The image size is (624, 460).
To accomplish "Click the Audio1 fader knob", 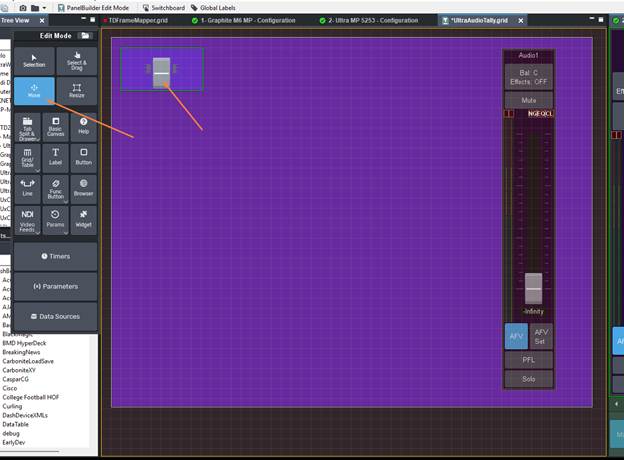I will pos(533,288).
